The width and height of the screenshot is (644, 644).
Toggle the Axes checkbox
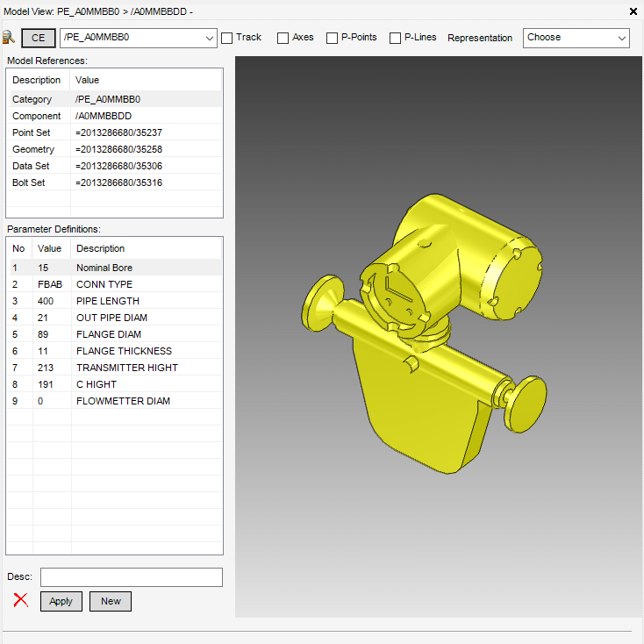pyautogui.click(x=283, y=38)
